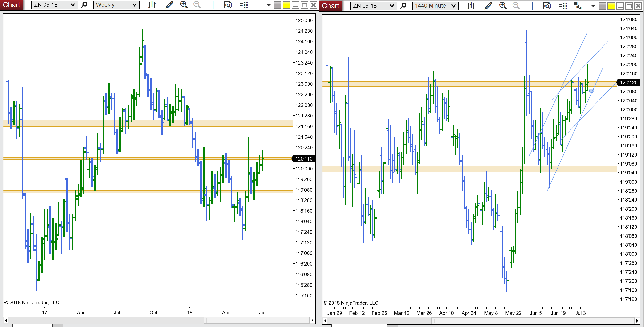Viewport: 644px width, 327px height.
Task: Expand the toolbar overflow arrow in Weekly chart
Action: [268, 5]
